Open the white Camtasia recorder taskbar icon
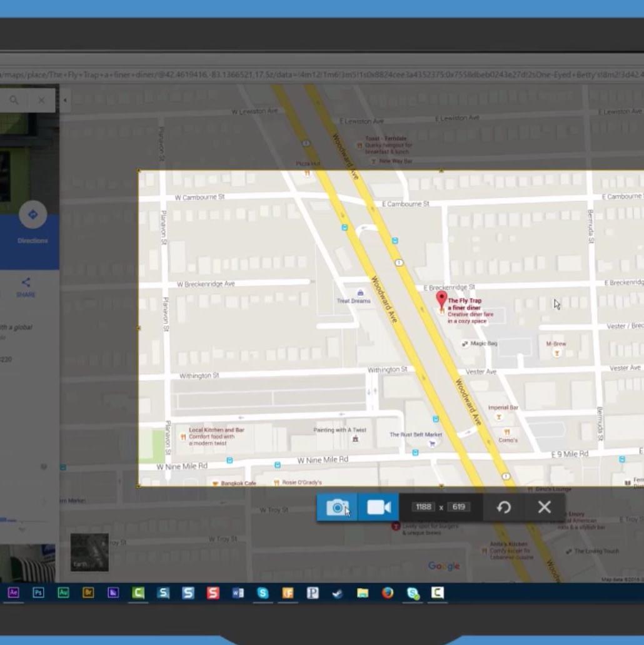This screenshot has width=644, height=645. tap(438, 592)
